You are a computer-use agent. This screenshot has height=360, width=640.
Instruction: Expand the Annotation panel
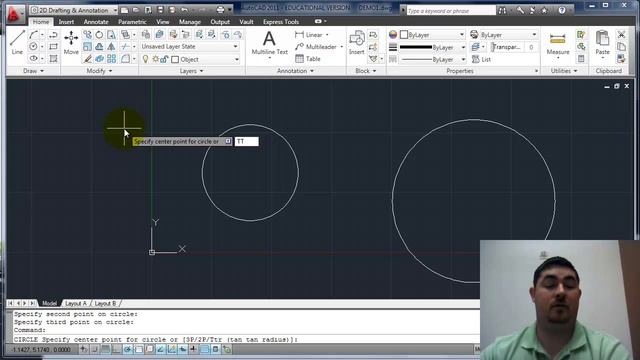coord(295,71)
